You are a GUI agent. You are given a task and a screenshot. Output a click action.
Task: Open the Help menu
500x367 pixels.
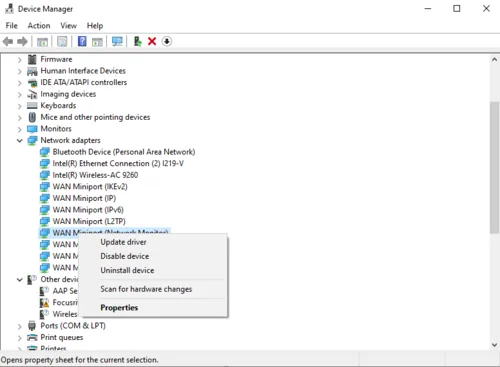tap(95, 26)
